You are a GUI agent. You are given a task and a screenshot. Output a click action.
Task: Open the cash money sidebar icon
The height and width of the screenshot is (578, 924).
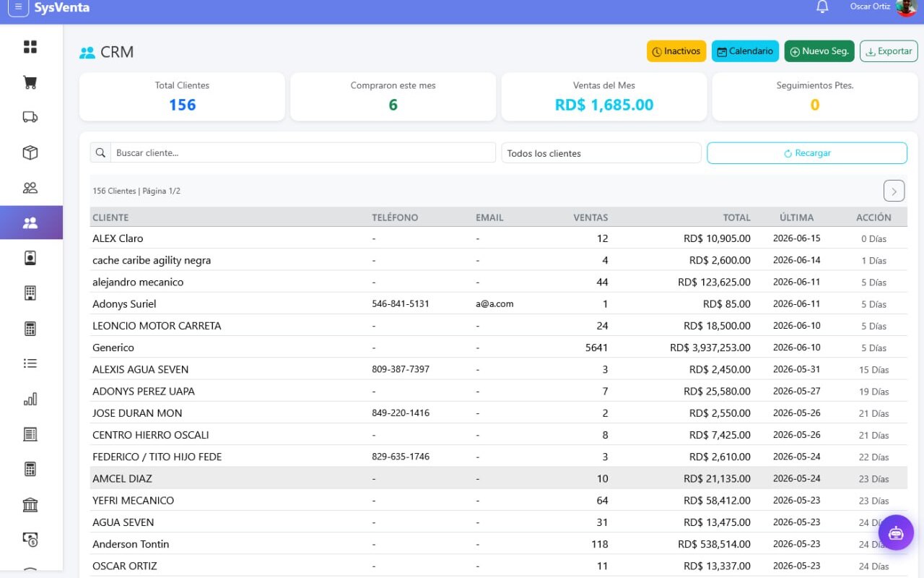coord(30,539)
